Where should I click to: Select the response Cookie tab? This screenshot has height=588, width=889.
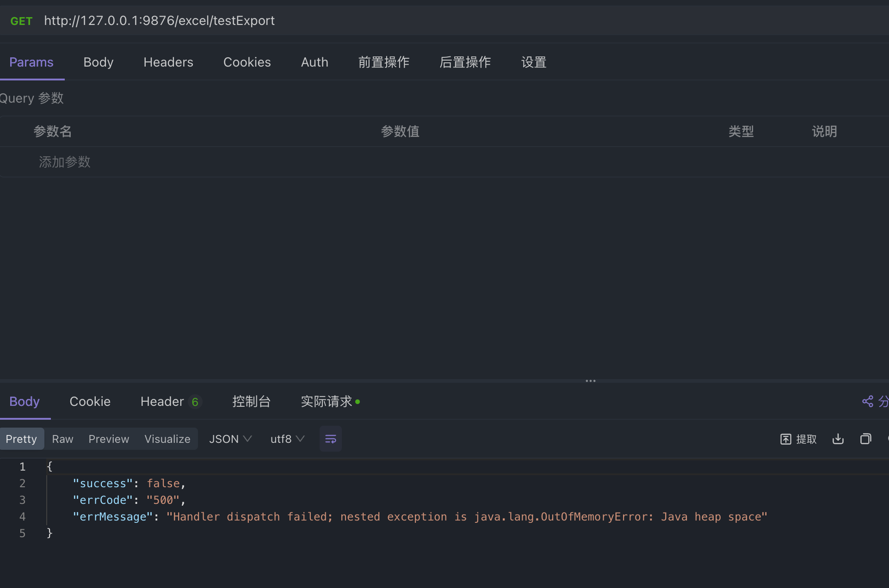90,401
